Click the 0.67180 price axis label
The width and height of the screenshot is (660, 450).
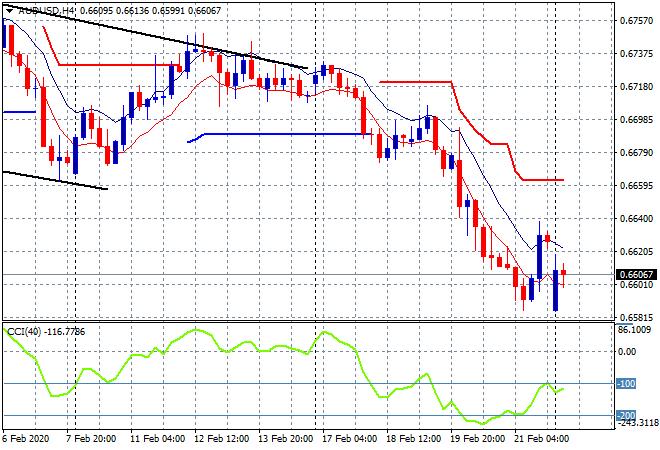[636, 86]
